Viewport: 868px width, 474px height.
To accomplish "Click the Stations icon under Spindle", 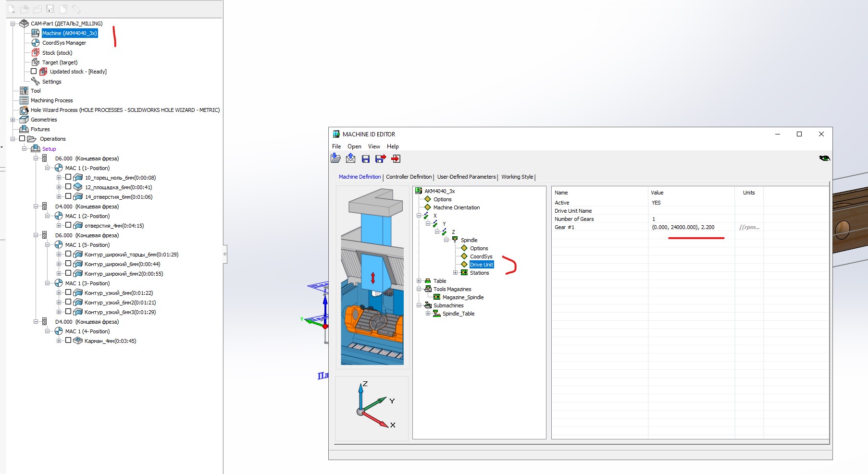I will (464, 272).
